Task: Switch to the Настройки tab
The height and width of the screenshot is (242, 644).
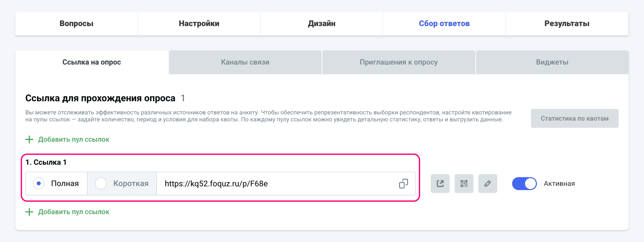Action: point(199,24)
